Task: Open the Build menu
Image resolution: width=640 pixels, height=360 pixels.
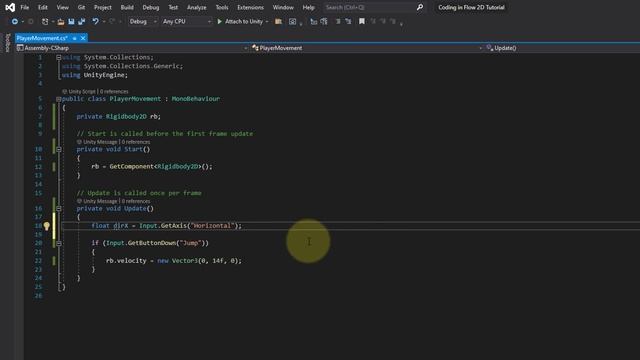Action: (x=127, y=7)
